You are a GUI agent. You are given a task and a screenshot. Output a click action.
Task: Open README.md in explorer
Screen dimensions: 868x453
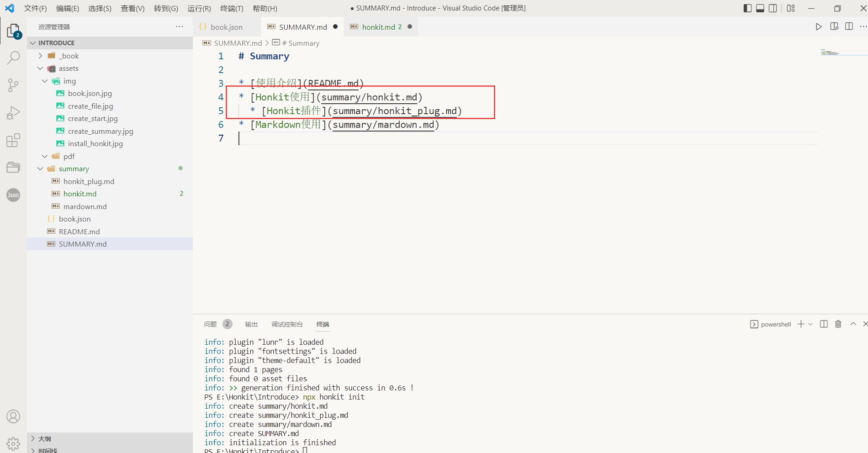[x=110, y=232]
